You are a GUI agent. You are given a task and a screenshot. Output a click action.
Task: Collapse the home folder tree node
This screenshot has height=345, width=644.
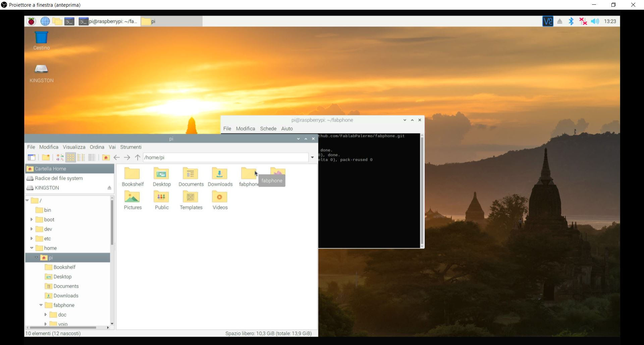[x=32, y=248]
